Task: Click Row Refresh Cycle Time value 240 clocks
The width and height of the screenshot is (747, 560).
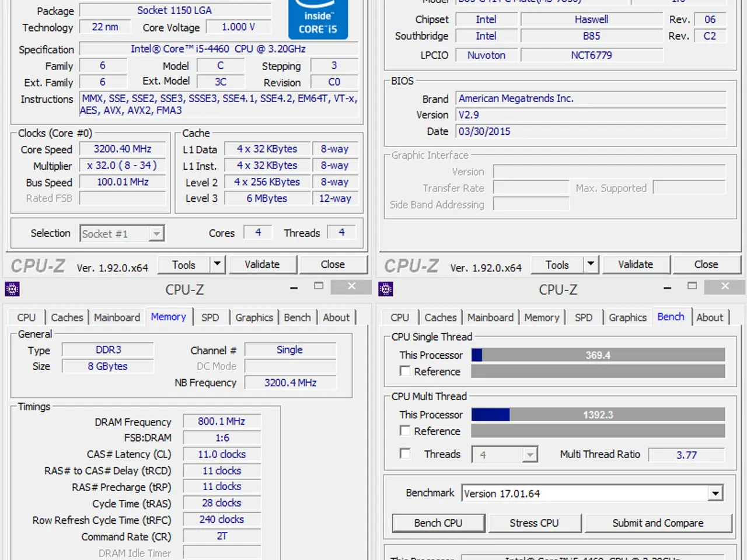Action: click(x=222, y=519)
